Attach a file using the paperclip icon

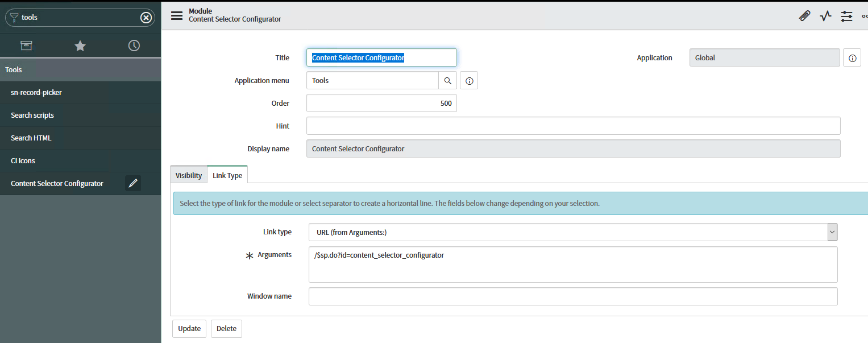point(804,16)
